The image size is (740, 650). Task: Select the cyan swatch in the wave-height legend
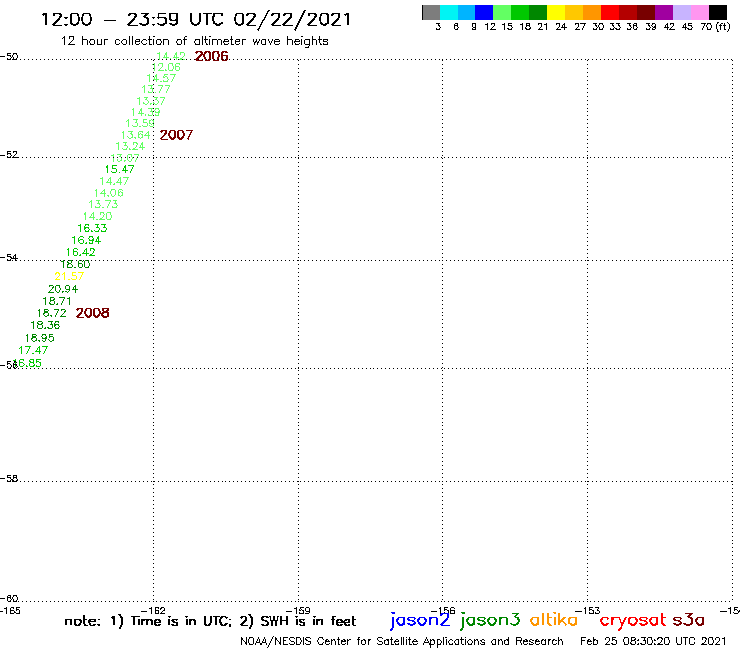[449, 12]
